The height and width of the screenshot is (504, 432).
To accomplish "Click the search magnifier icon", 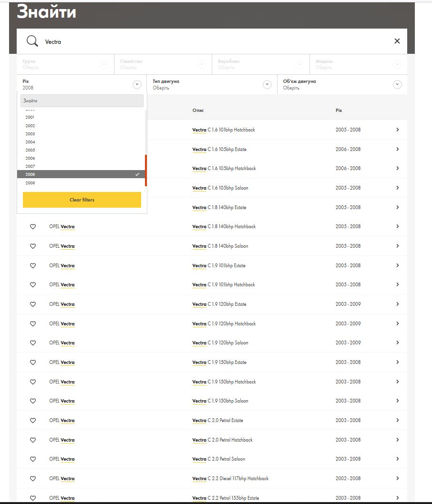I will [32, 41].
